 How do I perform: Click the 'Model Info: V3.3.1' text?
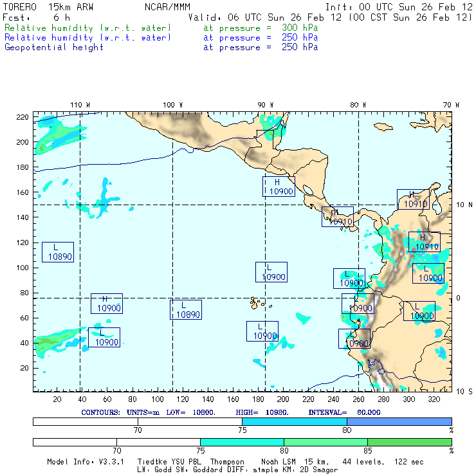[x=86, y=462]
